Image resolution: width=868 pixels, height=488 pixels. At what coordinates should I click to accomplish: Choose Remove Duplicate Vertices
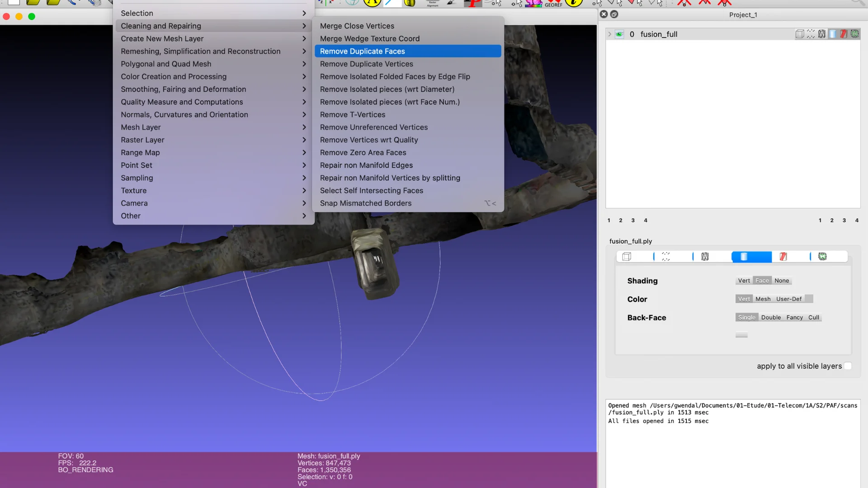pyautogui.click(x=408, y=64)
